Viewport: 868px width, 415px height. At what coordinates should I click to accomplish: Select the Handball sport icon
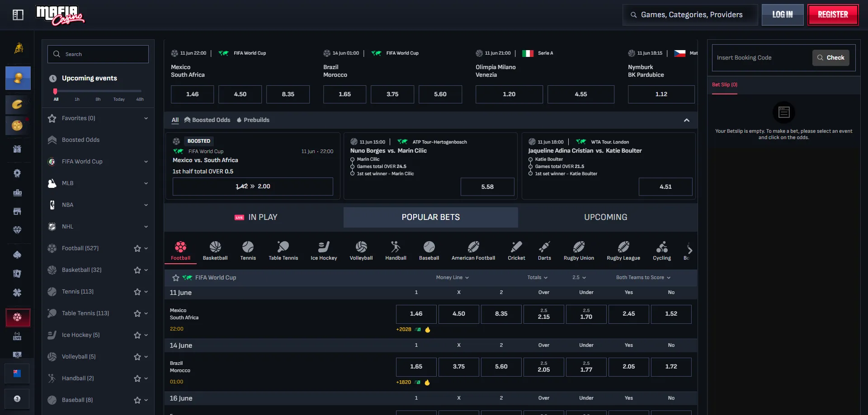click(x=396, y=251)
